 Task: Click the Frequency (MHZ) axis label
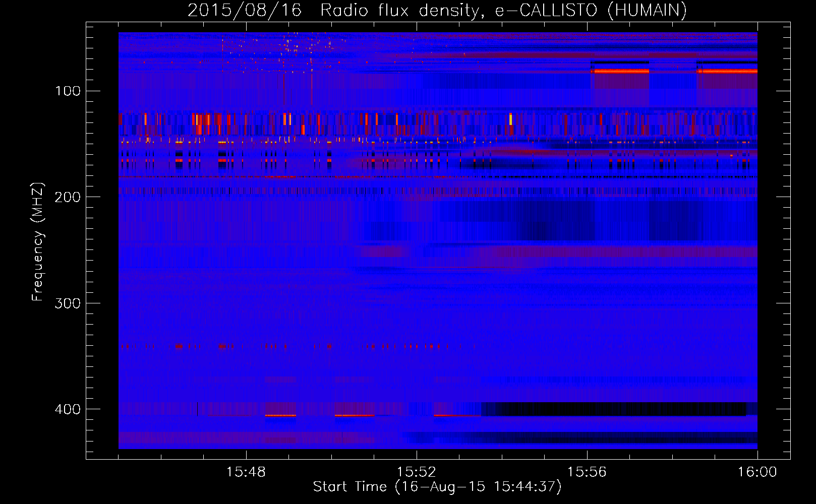pyautogui.click(x=38, y=241)
